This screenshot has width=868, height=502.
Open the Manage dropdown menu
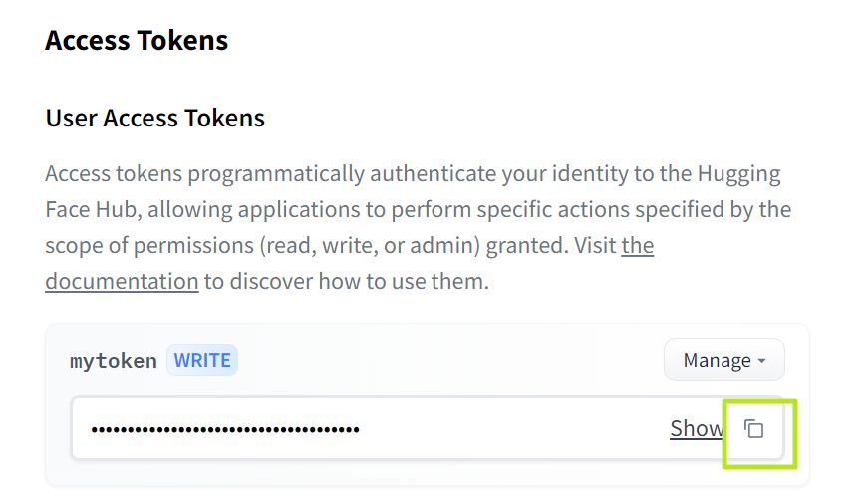coord(723,360)
